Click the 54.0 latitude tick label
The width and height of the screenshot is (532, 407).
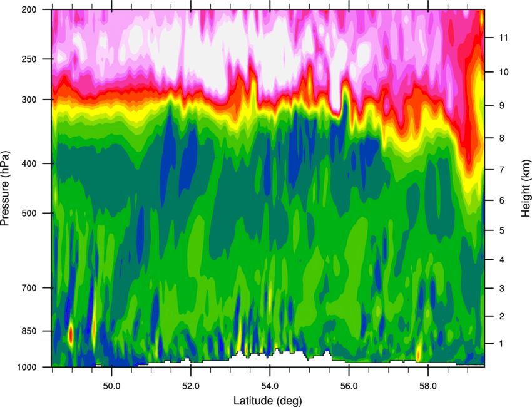click(x=270, y=386)
